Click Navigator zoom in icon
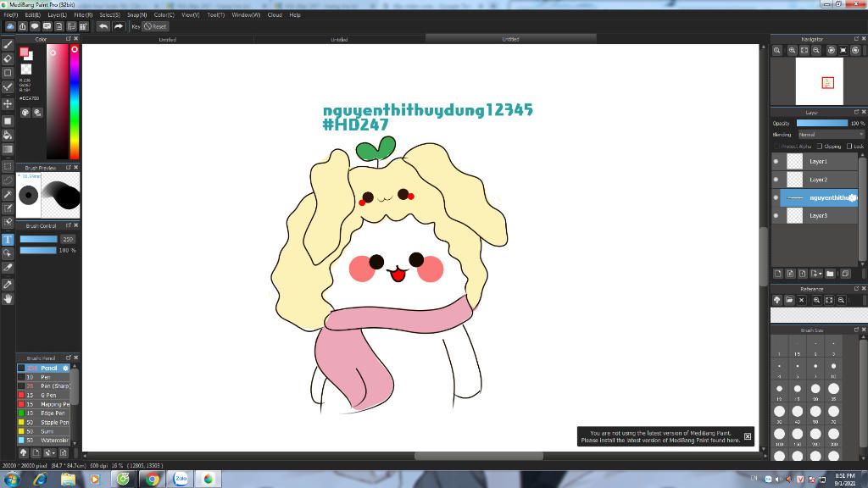Image resolution: width=868 pixels, height=488 pixels. [x=793, y=50]
